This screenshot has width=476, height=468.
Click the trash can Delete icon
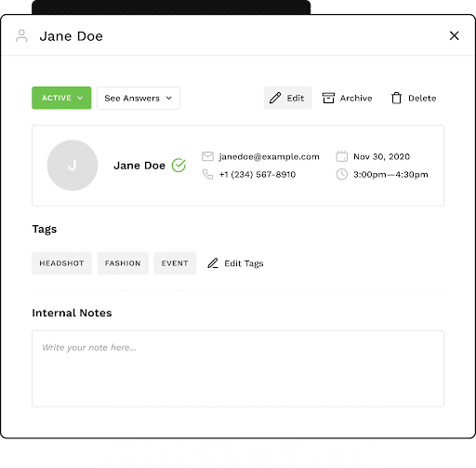click(396, 98)
